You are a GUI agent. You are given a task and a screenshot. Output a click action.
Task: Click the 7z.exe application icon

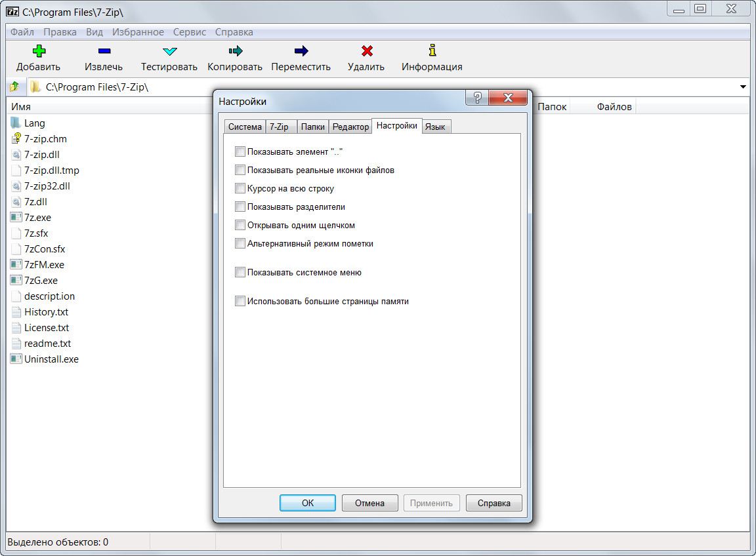(16, 217)
